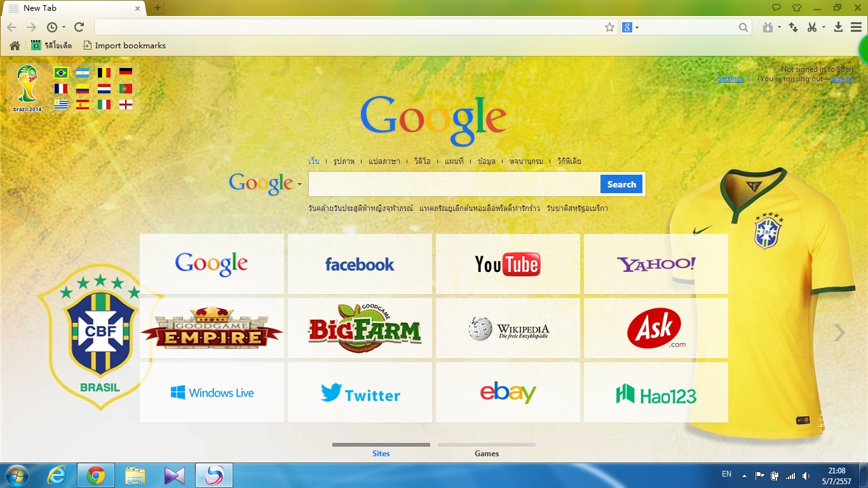Screen dimensions: 868x488
Task: Click the main Google search box
Action: (x=454, y=184)
